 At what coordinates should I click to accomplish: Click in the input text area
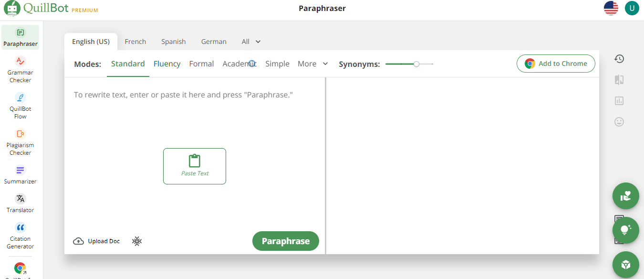pos(195,153)
